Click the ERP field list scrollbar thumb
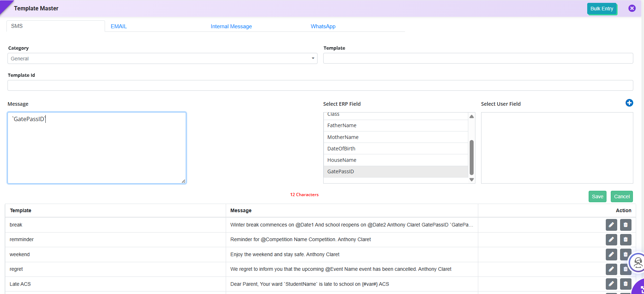Screen dimensions: 644x294 point(471,158)
